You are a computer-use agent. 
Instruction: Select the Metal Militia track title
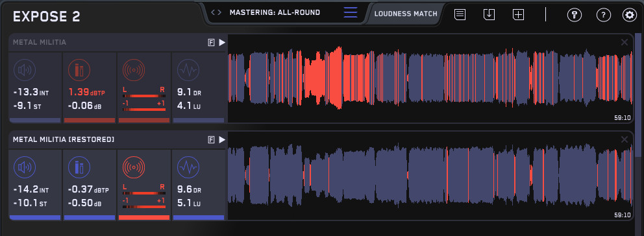(x=40, y=42)
